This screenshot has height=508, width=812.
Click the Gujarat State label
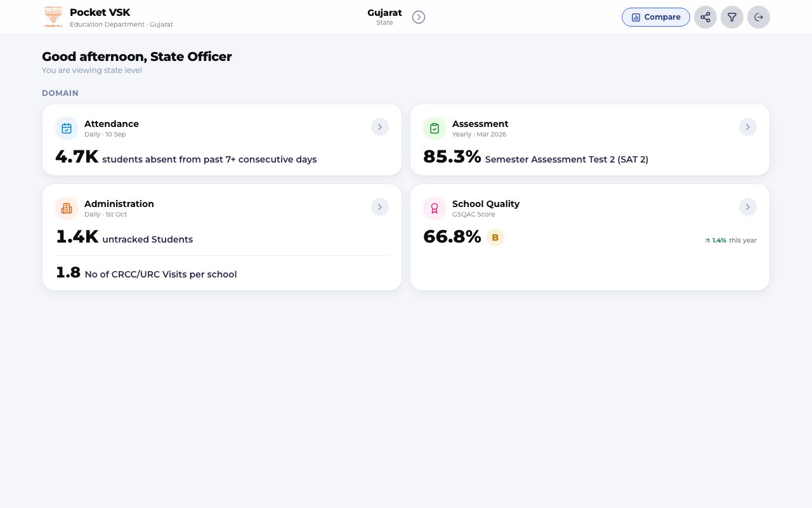tap(384, 17)
